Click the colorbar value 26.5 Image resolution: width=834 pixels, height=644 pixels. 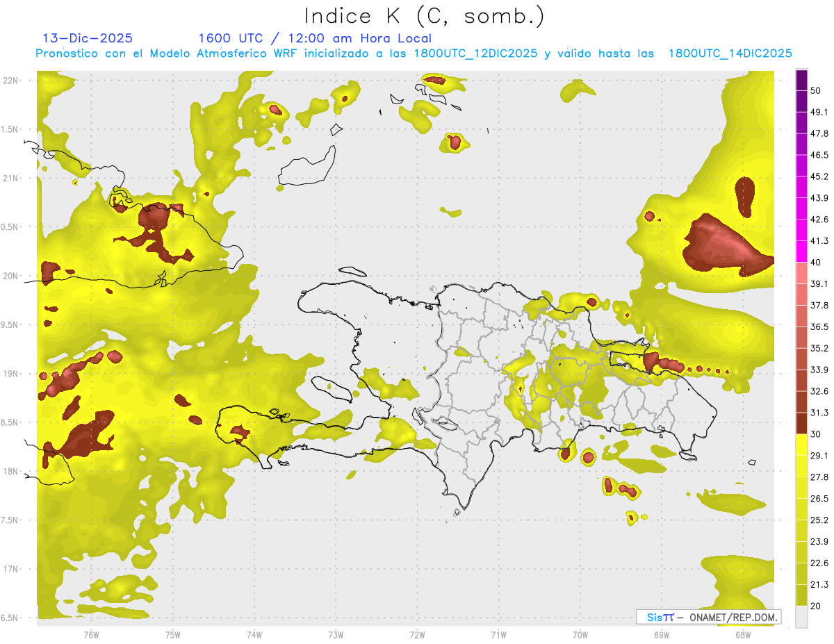(819, 499)
